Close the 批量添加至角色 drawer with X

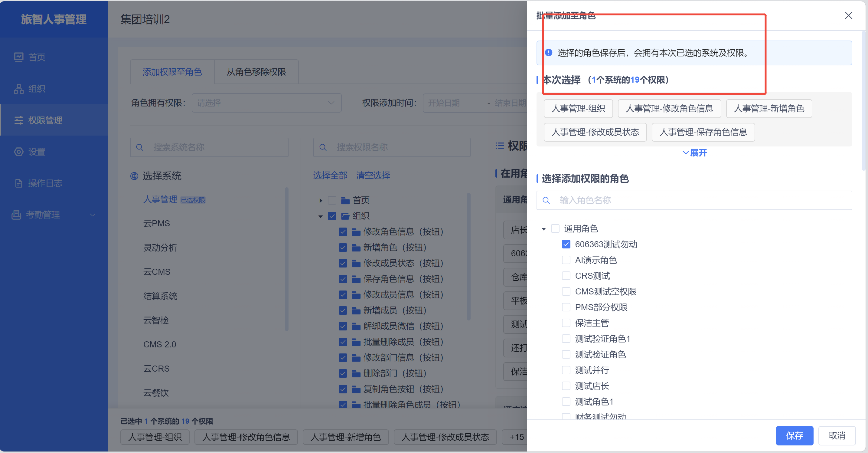point(848,15)
